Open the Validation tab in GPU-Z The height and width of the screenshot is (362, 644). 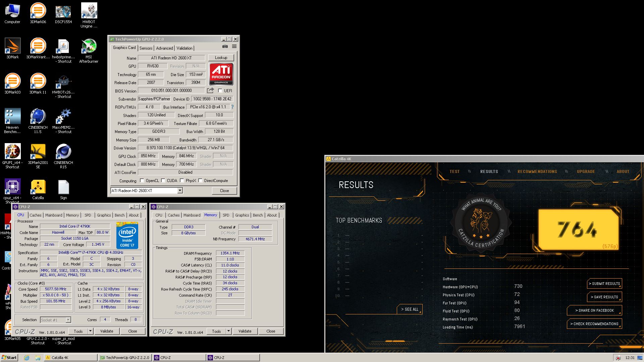coord(184,48)
